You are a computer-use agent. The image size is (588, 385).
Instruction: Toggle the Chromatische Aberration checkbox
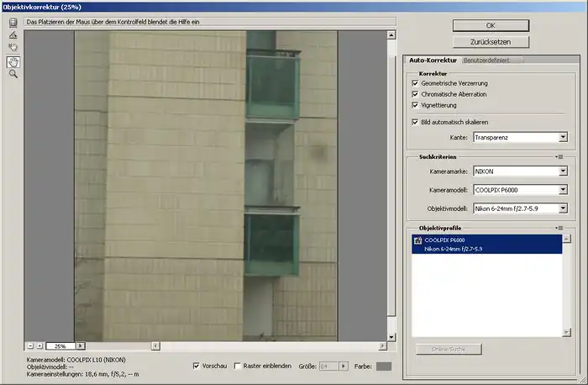(x=415, y=94)
